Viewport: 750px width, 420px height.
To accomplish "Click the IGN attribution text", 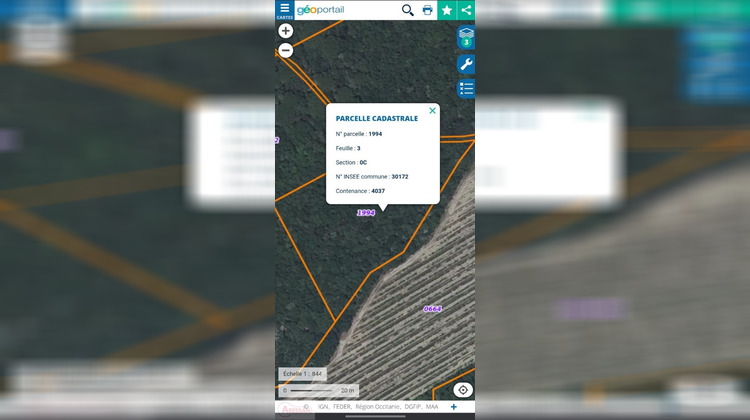I will click(x=323, y=407).
